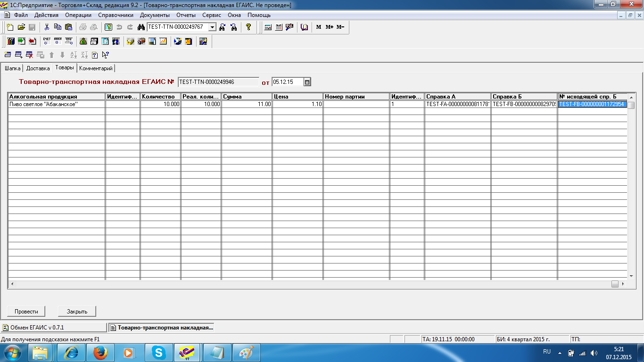Open the Окна menu
644x362 pixels.
(234, 15)
